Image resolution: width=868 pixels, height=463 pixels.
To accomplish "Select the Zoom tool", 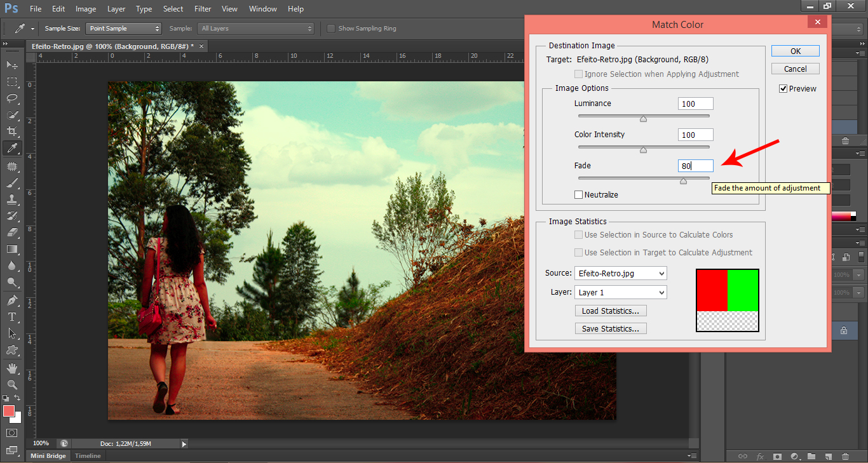I will coord(12,385).
